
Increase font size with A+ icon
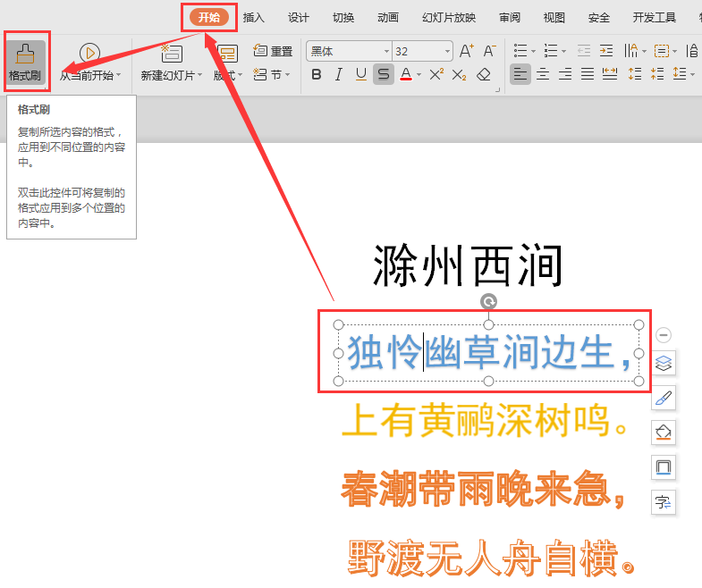coord(467,51)
